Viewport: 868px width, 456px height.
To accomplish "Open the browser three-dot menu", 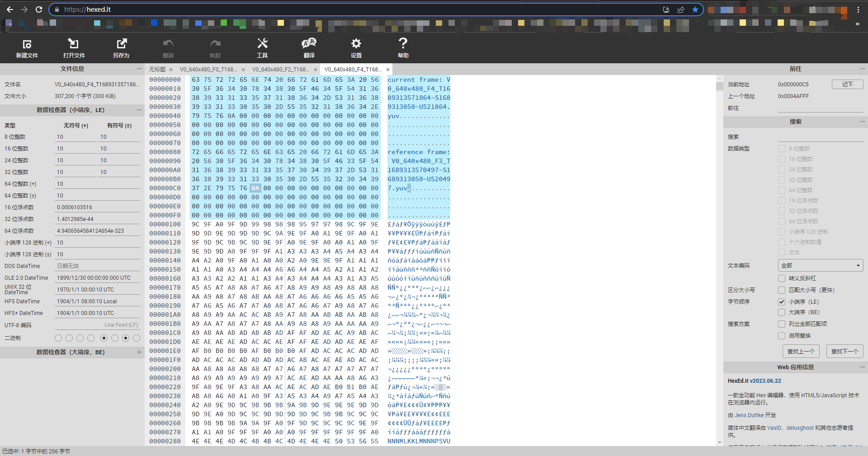I will click(x=858, y=9).
